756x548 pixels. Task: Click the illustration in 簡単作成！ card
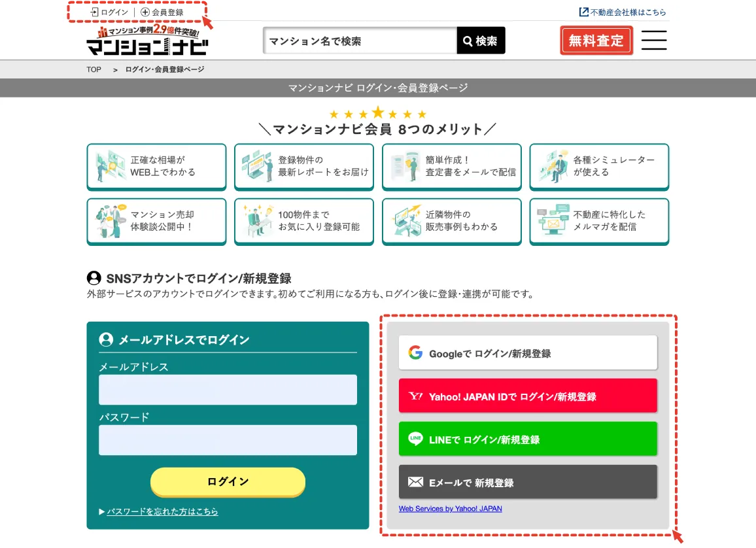(405, 166)
